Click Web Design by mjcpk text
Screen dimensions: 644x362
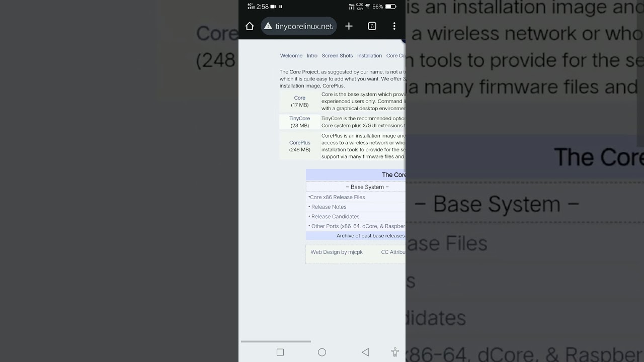tap(337, 252)
